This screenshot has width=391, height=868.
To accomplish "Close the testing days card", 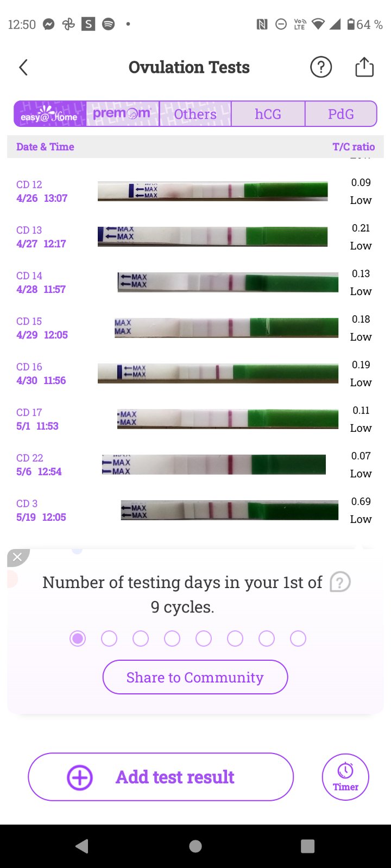I will [x=17, y=557].
